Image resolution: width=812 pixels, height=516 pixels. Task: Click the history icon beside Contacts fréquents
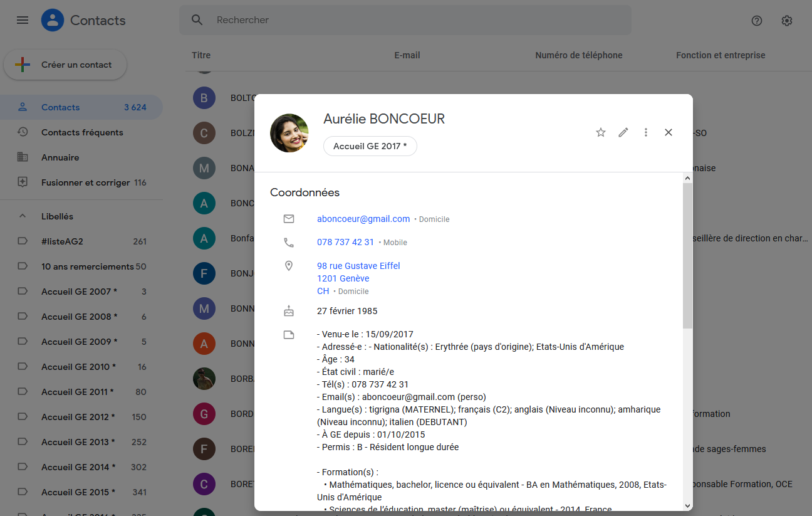pos(23,132)
